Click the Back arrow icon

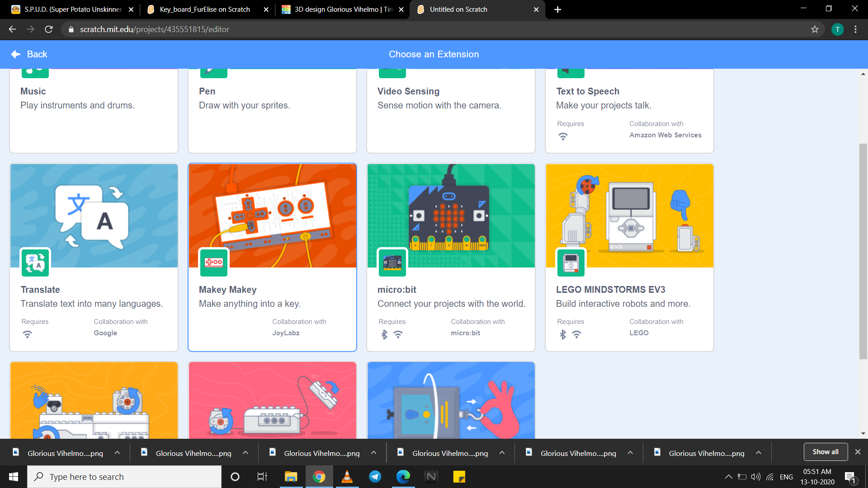tap(16, 54)
